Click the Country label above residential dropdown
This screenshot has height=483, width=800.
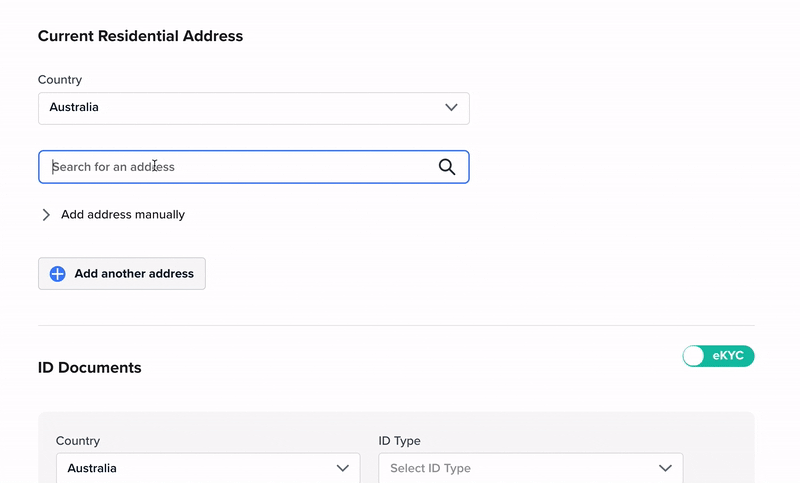pos(60,80)
